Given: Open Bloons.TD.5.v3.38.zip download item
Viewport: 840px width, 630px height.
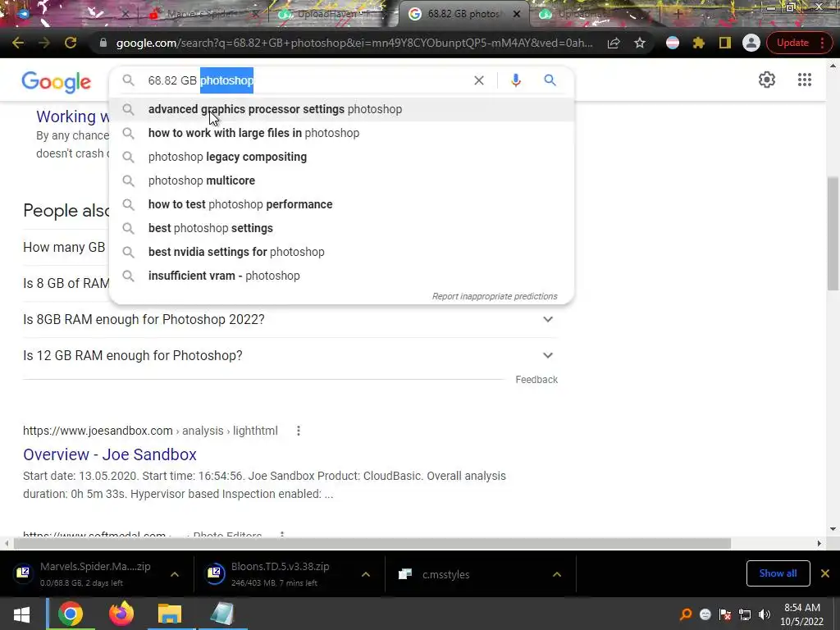Looking at the screenshot, I should (x=281, y=573).
